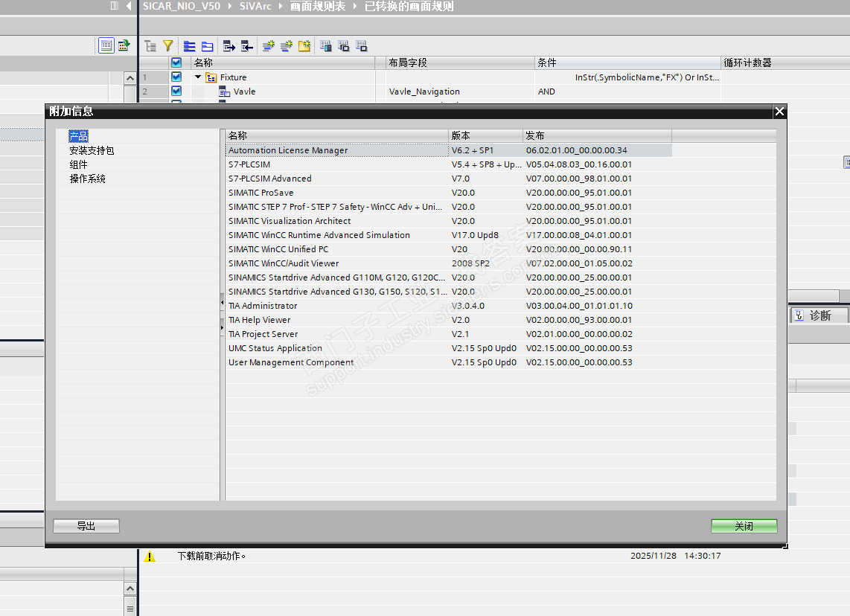This screenshot has width=850, height=616.
Task: Select 组件 in dialog list
Action: [x=78, y=164]
